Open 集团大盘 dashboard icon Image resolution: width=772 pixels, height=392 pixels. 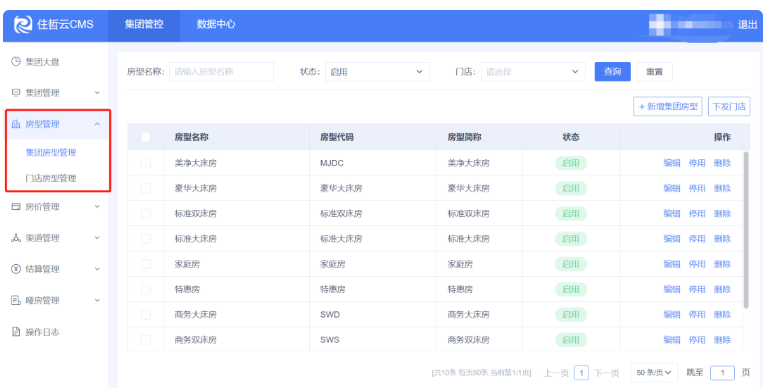(x=16, y=62)
